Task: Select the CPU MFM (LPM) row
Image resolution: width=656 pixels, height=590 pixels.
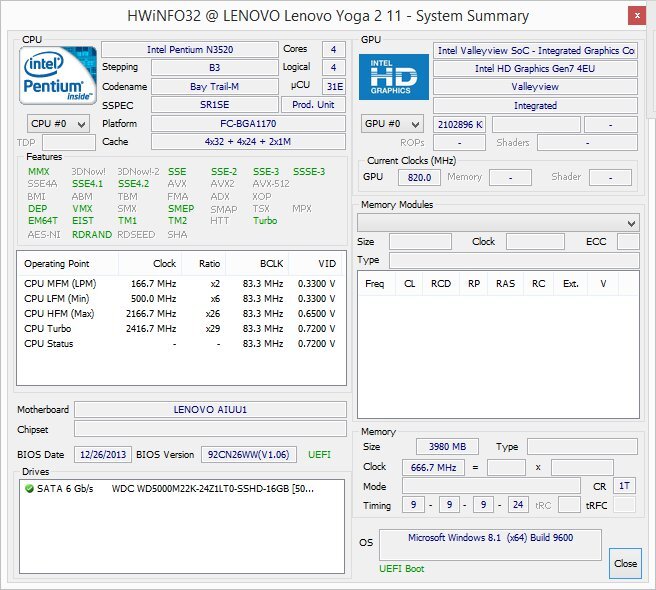Action: point(181,284)
